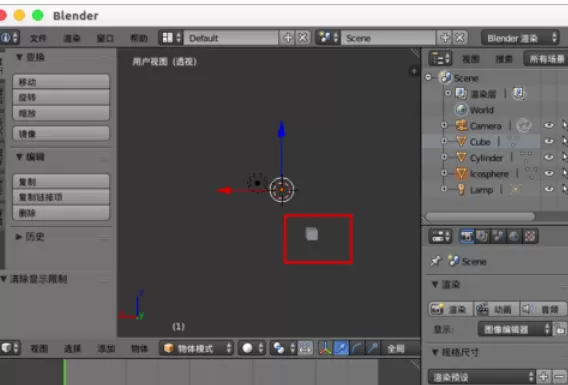Open the 渲染预设 dropdown

(481, 377)
